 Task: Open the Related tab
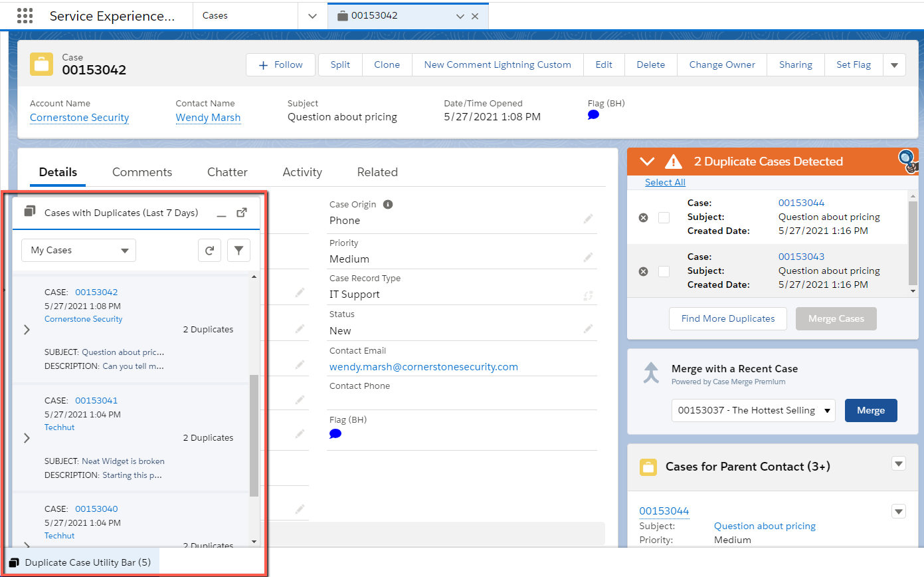[x=377, y=172]
